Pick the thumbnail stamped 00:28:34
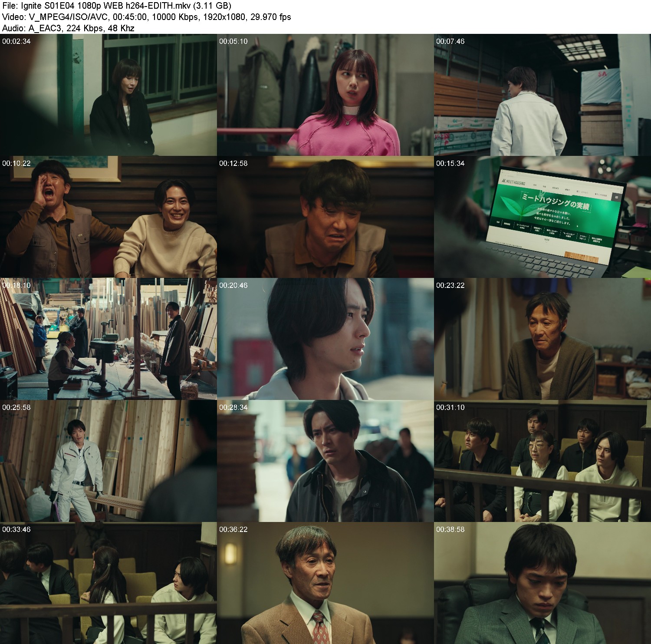 pyautogui.click(x=325, y=461)
